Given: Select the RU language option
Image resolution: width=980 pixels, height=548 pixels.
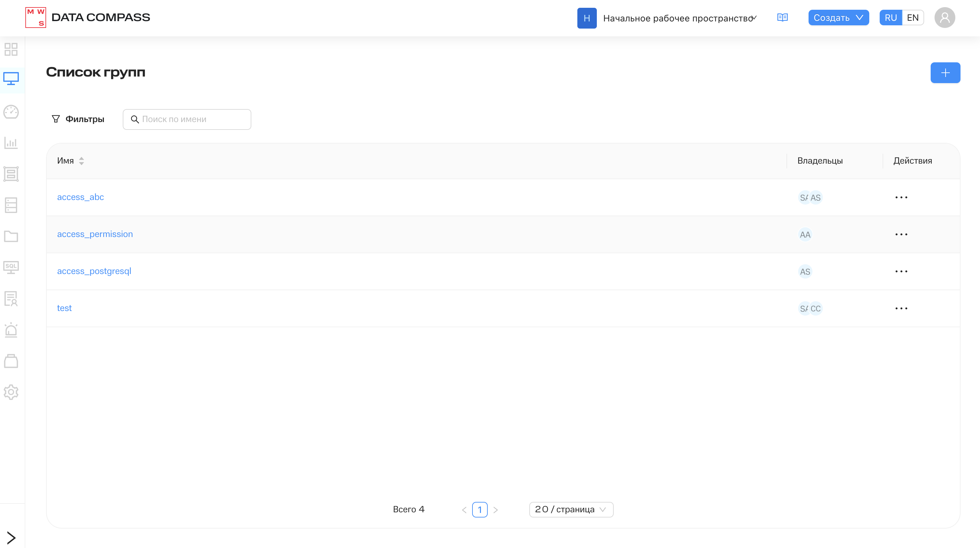Looking at the screenshot, I should pos(891,18).
